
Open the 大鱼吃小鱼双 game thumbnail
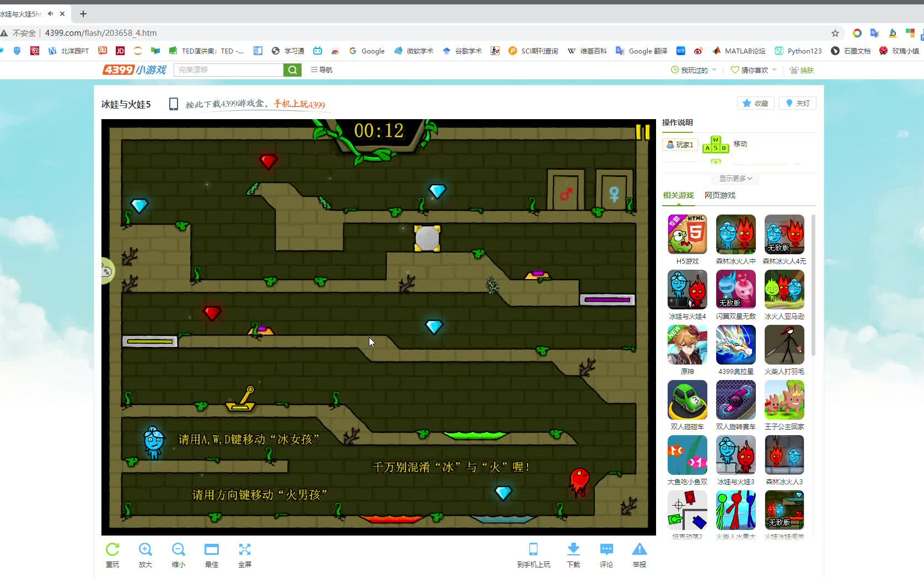[687, 455]
